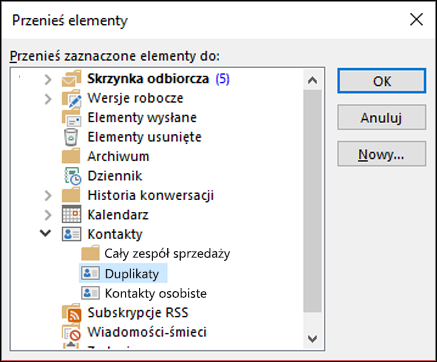437x362 pixels.
Task: Create a new folder with Nowy...
Action: 382,154
